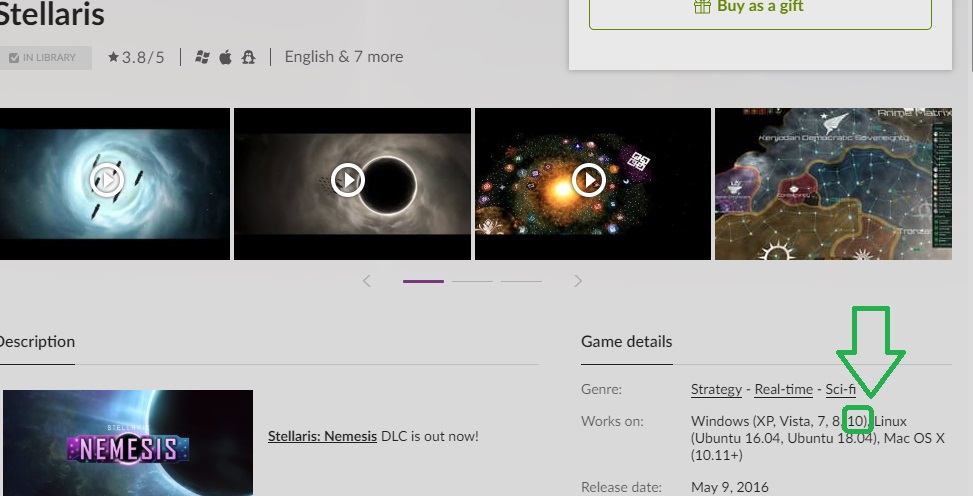Click the gift box icon
973x496 pixels.
702,6
